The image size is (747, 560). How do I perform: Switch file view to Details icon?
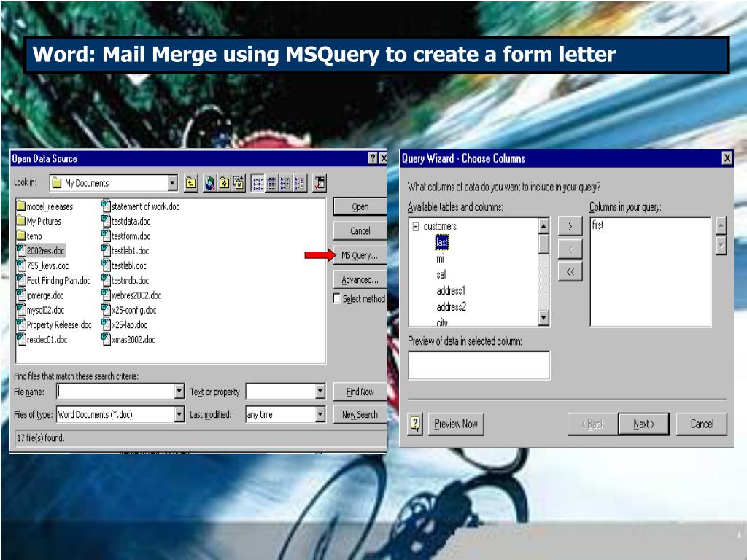[x=271, y=183]
